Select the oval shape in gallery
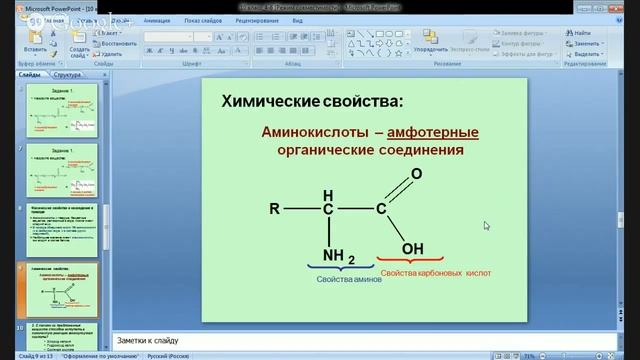The image size is (640, 360). [x=389, y=34]
